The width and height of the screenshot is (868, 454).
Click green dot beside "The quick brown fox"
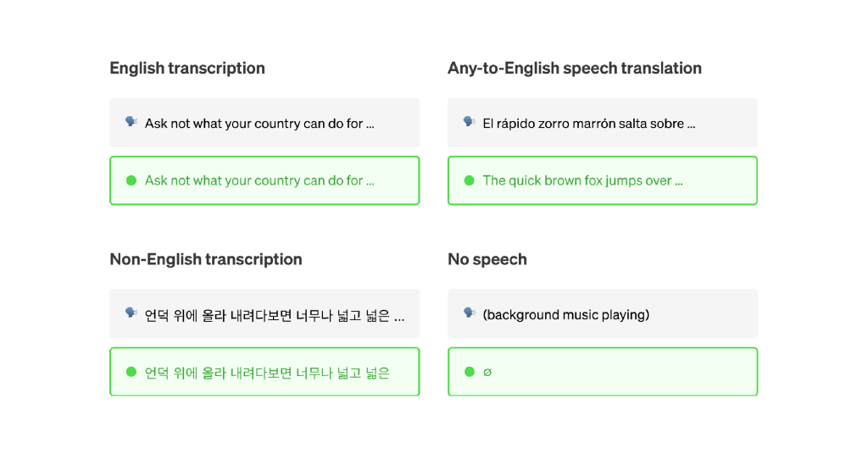click(x=470, y=180)
